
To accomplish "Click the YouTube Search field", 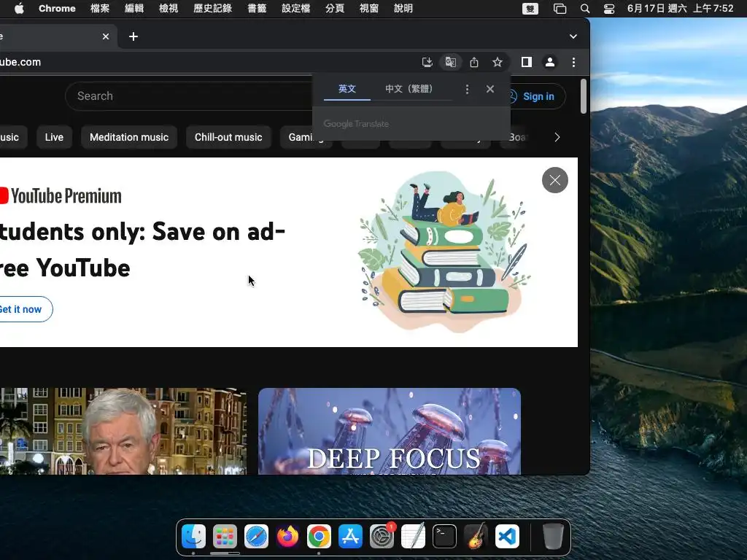I will tap(190, 96).
